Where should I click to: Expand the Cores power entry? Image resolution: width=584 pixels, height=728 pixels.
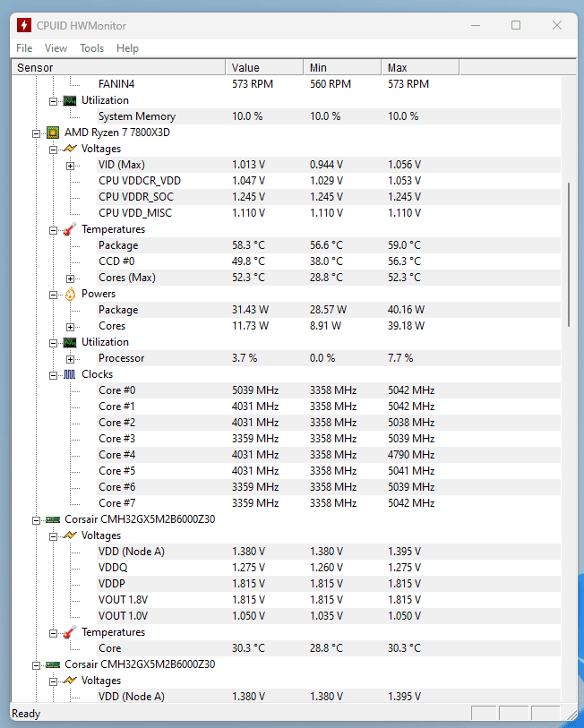point(70,327)
